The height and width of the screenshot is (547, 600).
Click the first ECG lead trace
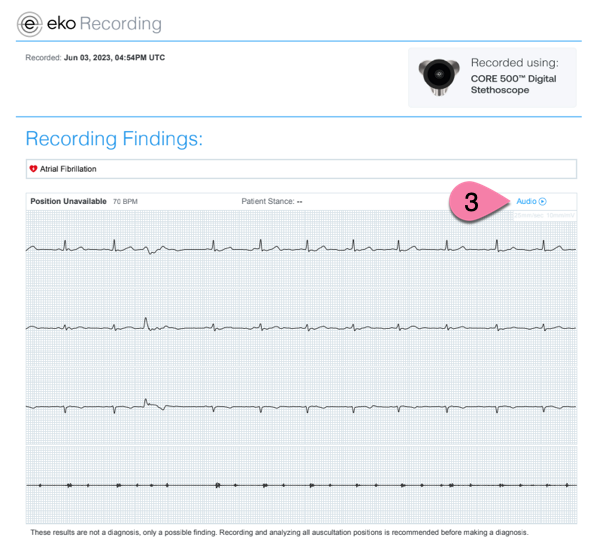point(301,247)
